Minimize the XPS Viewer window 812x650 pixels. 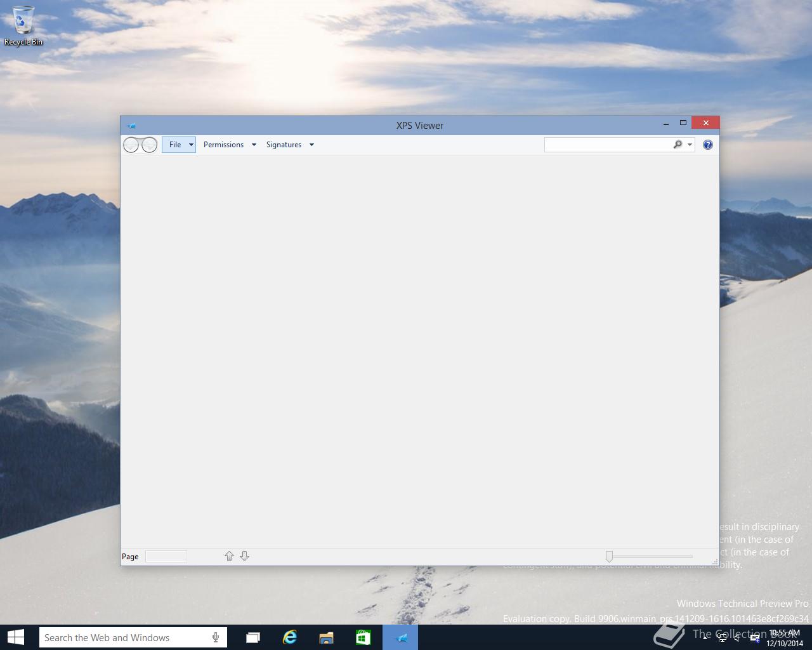click(x=665, y=123)
